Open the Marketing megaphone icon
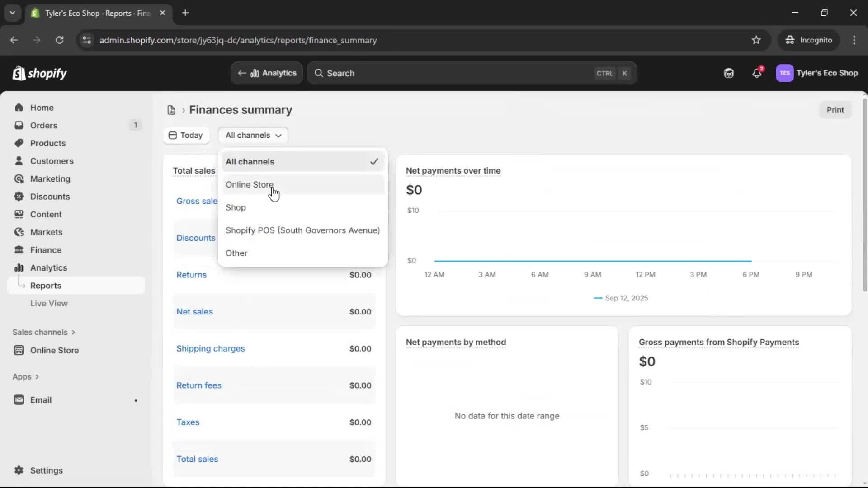This screenshot has width=868, height=488. (x=19, y=178)
